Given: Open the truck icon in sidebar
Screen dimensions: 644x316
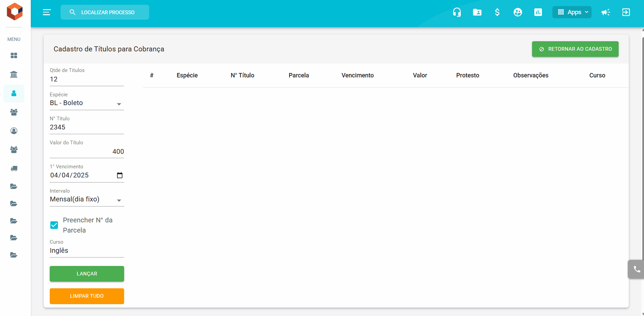Looking at the screenshot, I should coord(14,168).
